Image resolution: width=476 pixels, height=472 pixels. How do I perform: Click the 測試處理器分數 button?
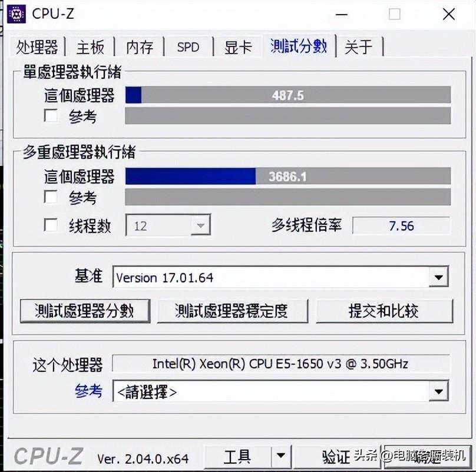85,311
